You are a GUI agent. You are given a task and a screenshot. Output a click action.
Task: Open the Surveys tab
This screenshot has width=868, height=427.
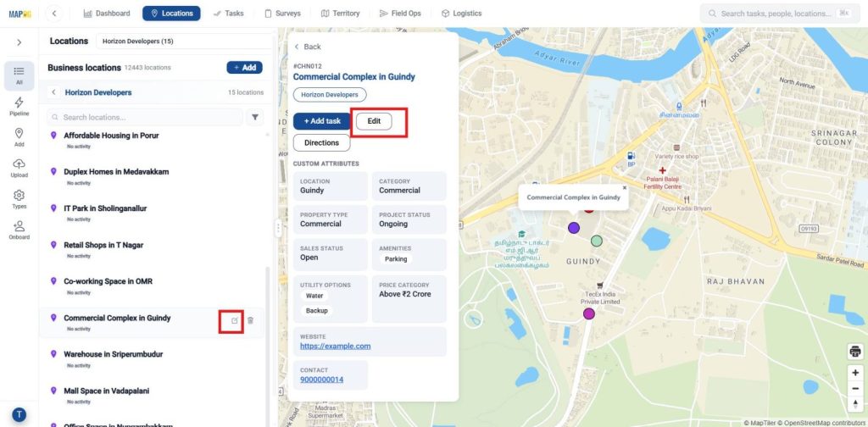pyautogui.click(x=282, y=14)
